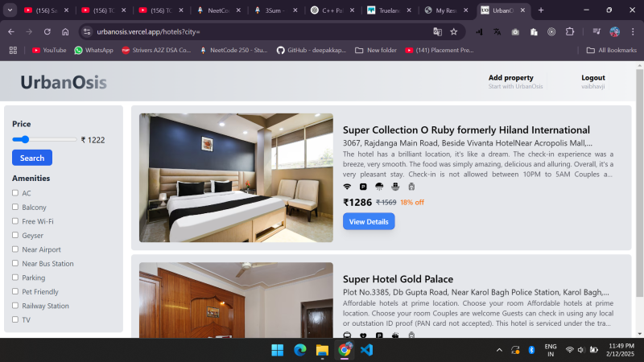
Task: Bookmark this page with the star icon
Action: 454,31
